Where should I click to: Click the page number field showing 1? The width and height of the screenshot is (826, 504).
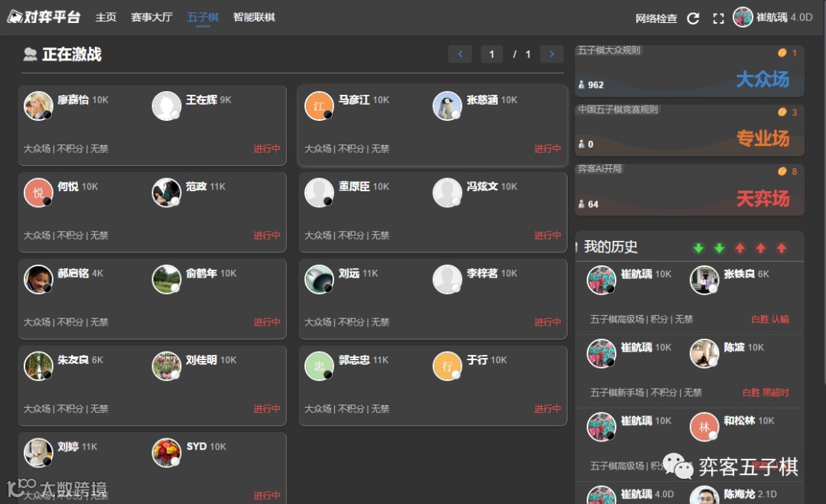click(x=492, y=54)
